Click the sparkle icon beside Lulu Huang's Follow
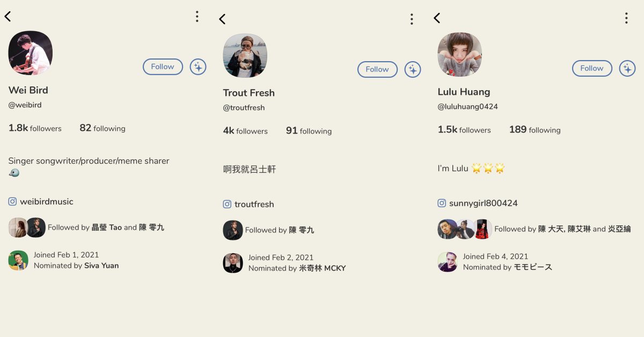 (627, 69)
